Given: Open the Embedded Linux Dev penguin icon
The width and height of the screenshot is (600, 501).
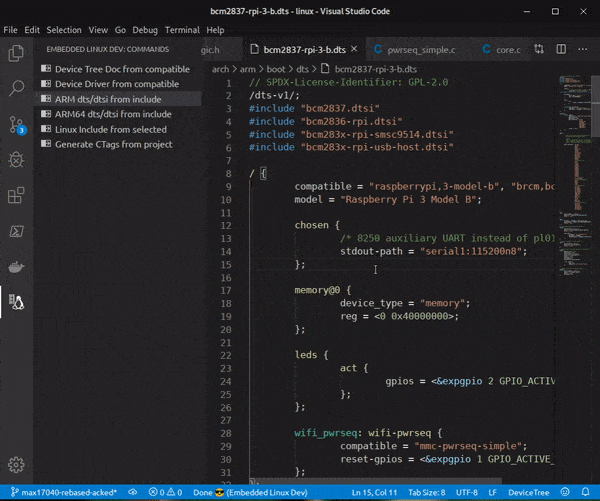Looking at the screenshot, I should coord(16,302).
